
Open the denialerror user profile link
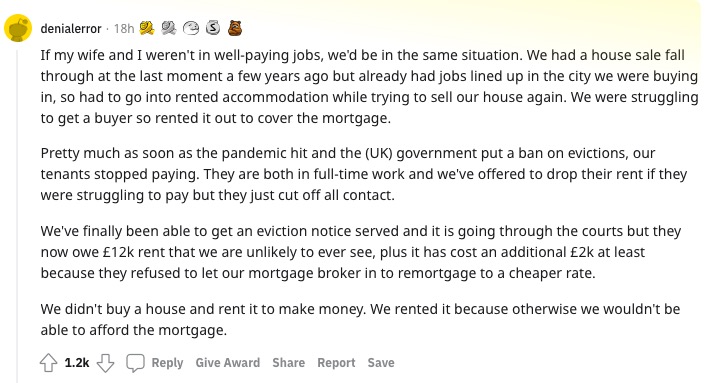tap(71, 28)
